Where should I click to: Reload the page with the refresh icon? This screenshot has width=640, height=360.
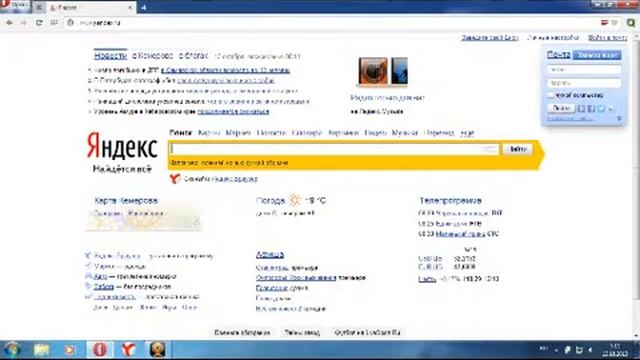pyautogui.click(x=39, y=23)
